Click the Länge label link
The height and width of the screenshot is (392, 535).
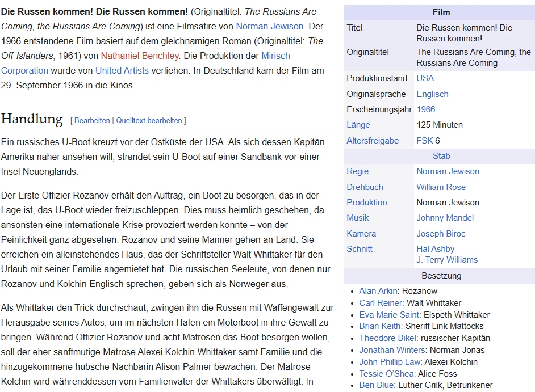(x=358, y=125)
